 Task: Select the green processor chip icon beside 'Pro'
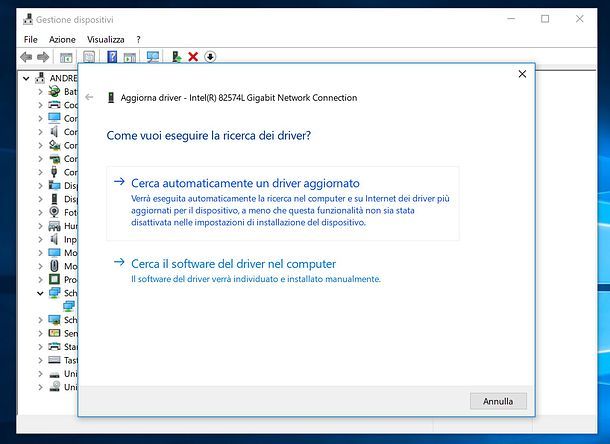[54, 279]
